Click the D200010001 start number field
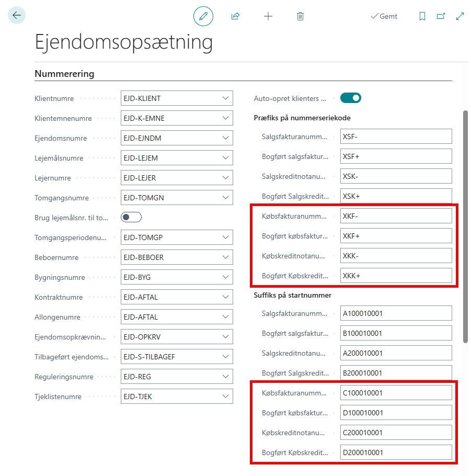The height and width of the screenshot is (476, 471). 396,452
